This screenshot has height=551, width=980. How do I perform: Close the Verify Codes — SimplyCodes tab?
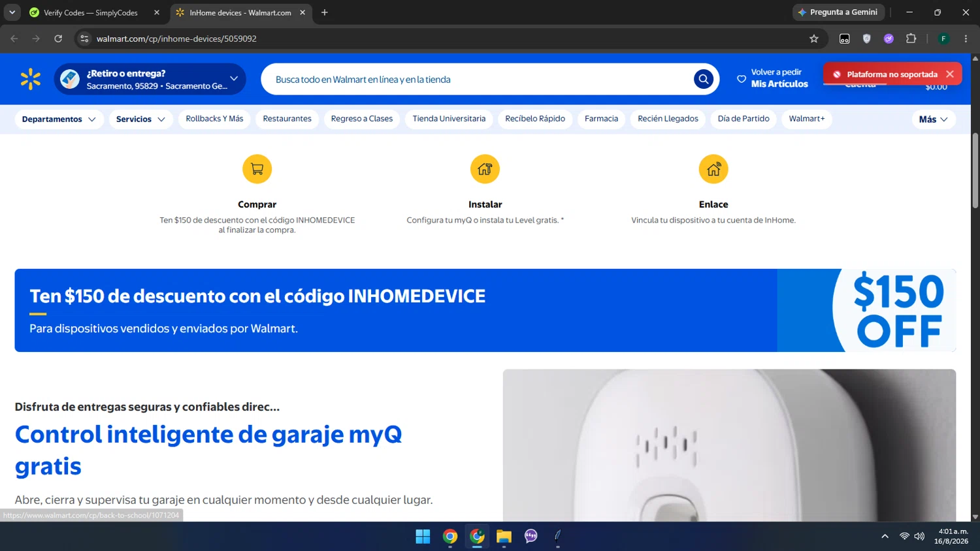tap(157, 12)
